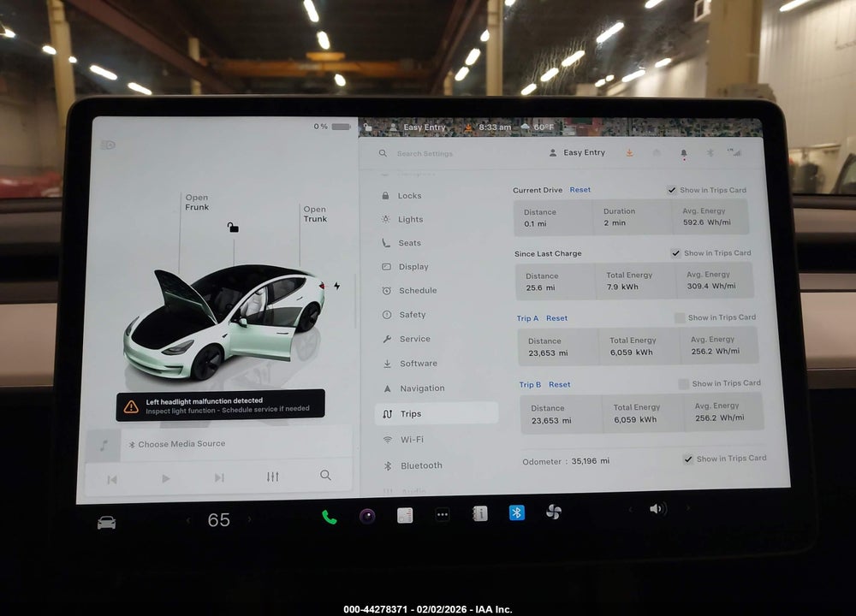Viewport: 856px width, 616px height.
Task: Tap Open Trunk
Action: point(315,214)
